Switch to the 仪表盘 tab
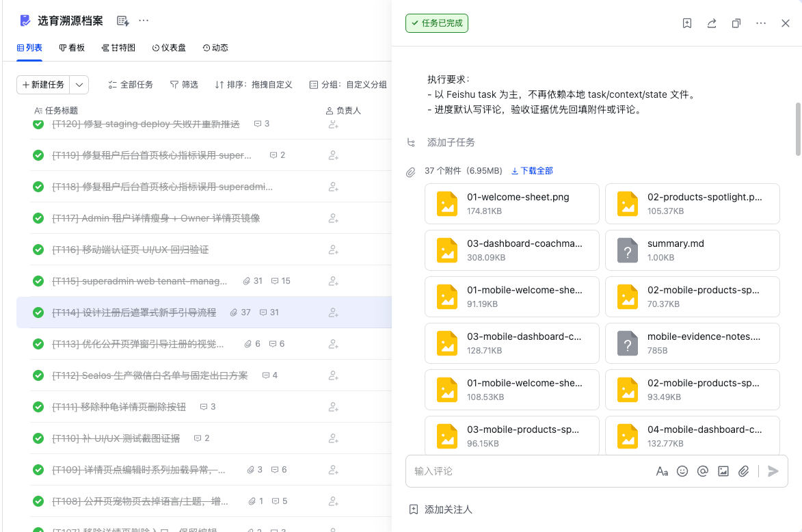The width and height of the screenshot is (802, 532). [x=169, y=48]
